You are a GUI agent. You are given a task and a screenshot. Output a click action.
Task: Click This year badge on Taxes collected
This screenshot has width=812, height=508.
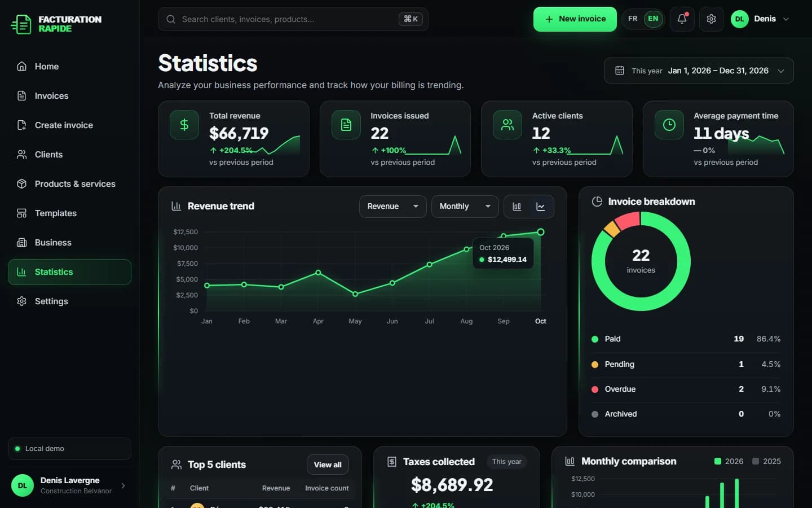pyautogui.click(x=506, y=462)
